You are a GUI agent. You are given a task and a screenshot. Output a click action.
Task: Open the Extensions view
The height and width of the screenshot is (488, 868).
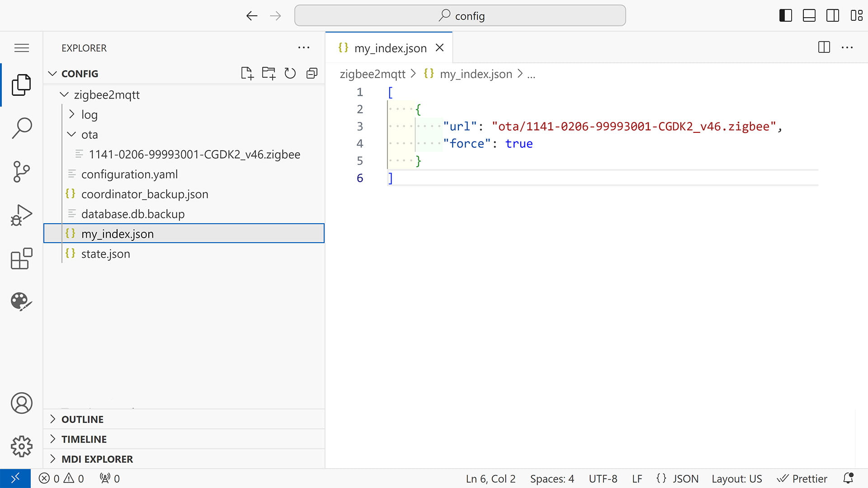click(21, 258)
